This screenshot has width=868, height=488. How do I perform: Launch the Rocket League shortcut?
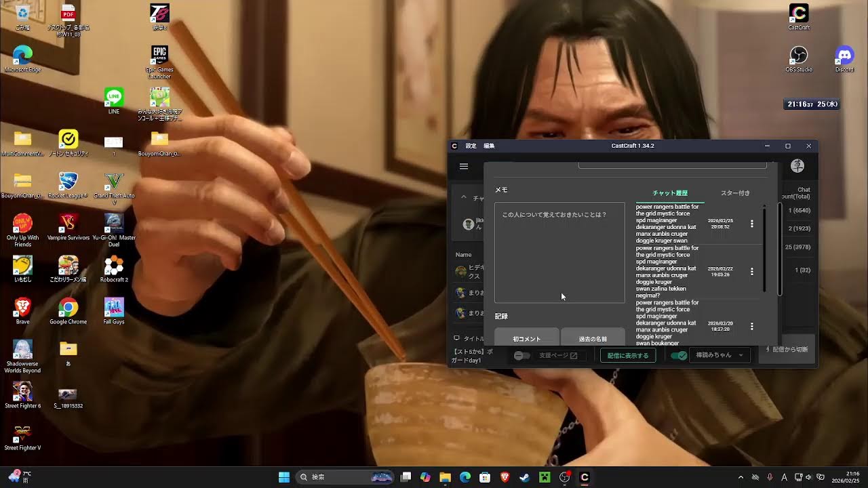68,185
